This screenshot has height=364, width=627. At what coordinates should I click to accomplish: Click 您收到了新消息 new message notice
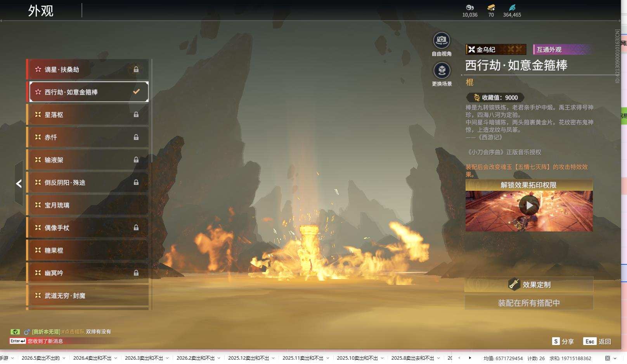[x=45, y=341]
